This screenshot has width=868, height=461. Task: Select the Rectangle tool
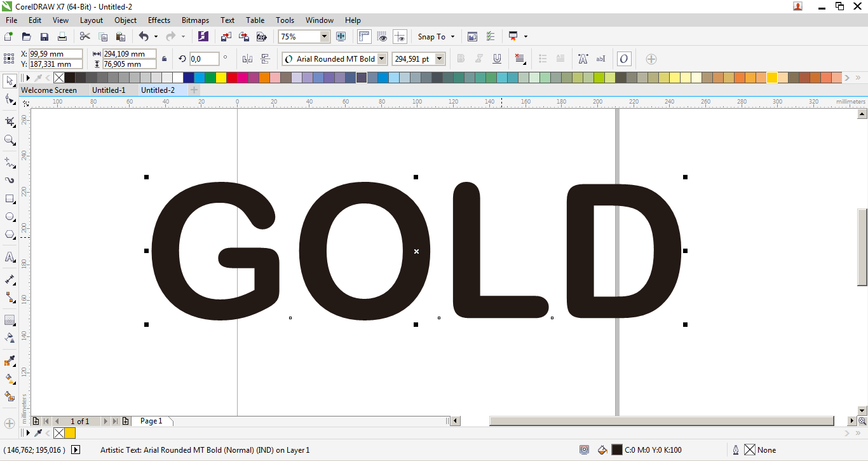(x=10, y=198)
